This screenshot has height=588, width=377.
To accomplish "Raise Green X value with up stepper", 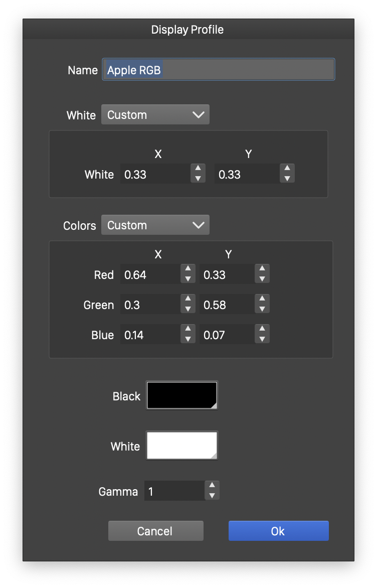I will click(x=187, y=300).
